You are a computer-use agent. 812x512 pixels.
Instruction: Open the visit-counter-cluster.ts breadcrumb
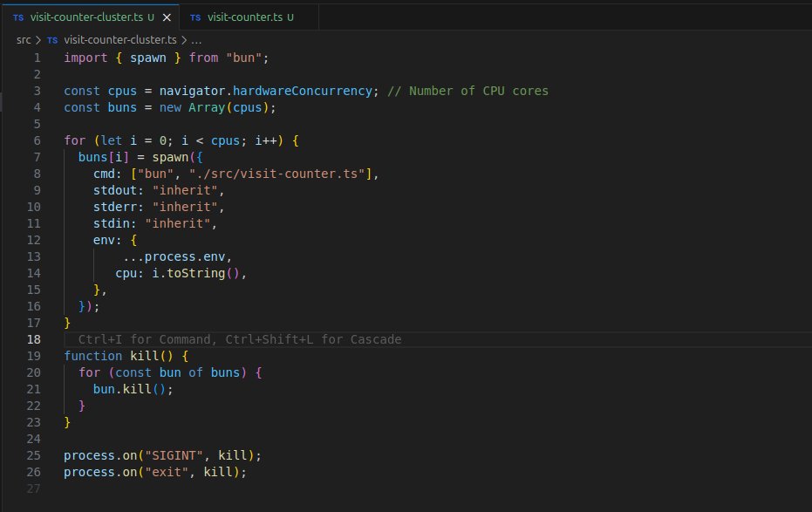(x=120, y=40)
